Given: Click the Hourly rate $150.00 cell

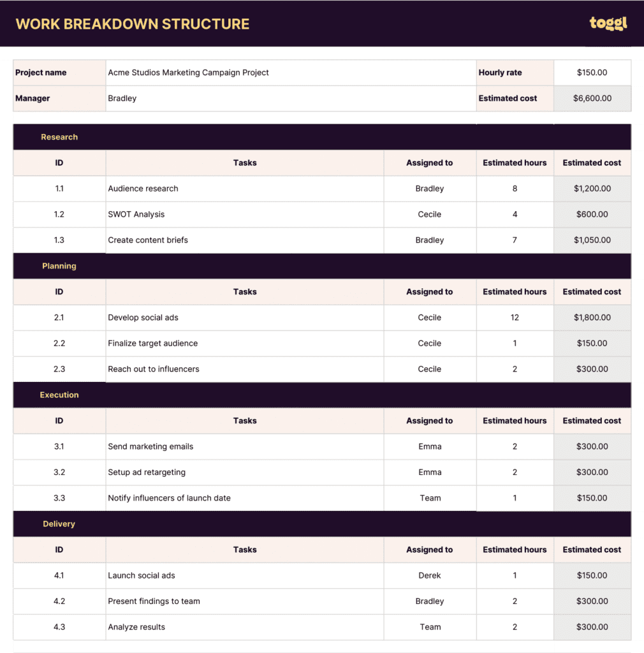Looking at the screenshot, I should [x=592, y=73].
